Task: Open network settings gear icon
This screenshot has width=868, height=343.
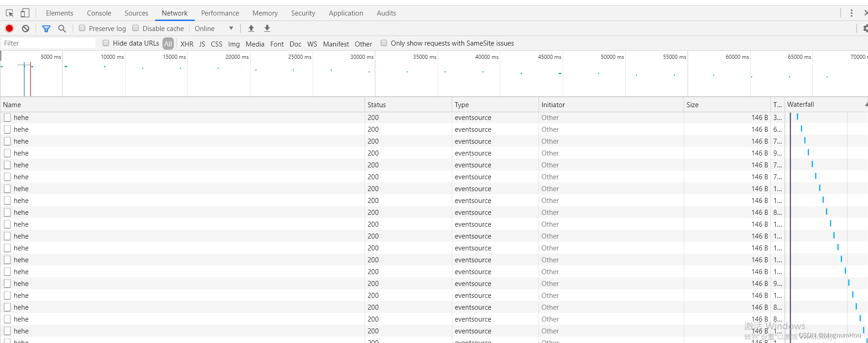Action: click(865, 29)
